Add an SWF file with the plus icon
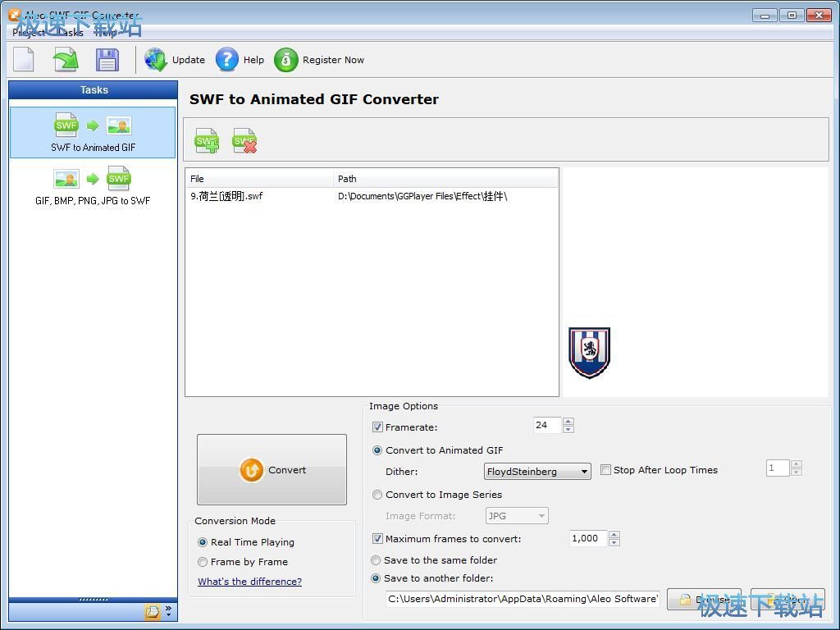The height and width of the screenshot is (630, 840). [208, 141]
